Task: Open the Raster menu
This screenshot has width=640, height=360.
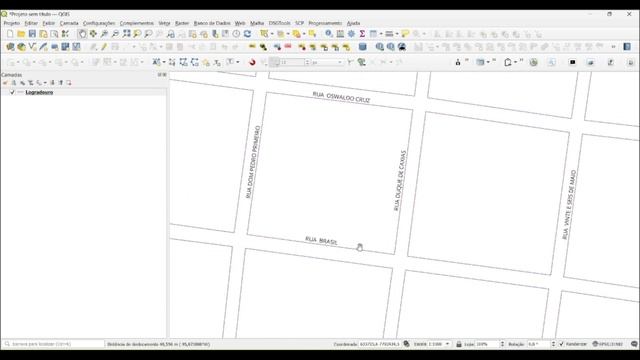Action: [x=182, y=23]
